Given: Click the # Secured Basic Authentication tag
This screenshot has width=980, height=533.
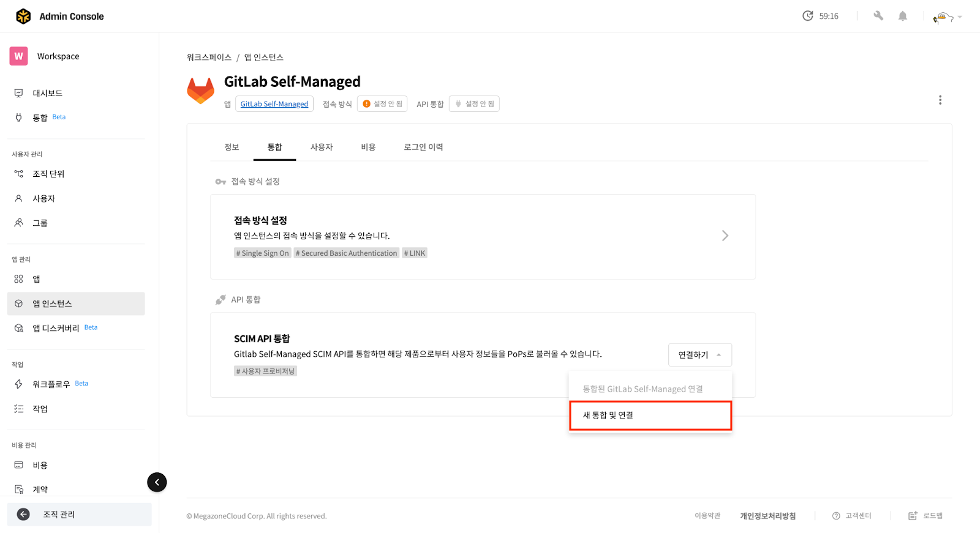Looking at the screenshot, I should [x=346, y=253].
